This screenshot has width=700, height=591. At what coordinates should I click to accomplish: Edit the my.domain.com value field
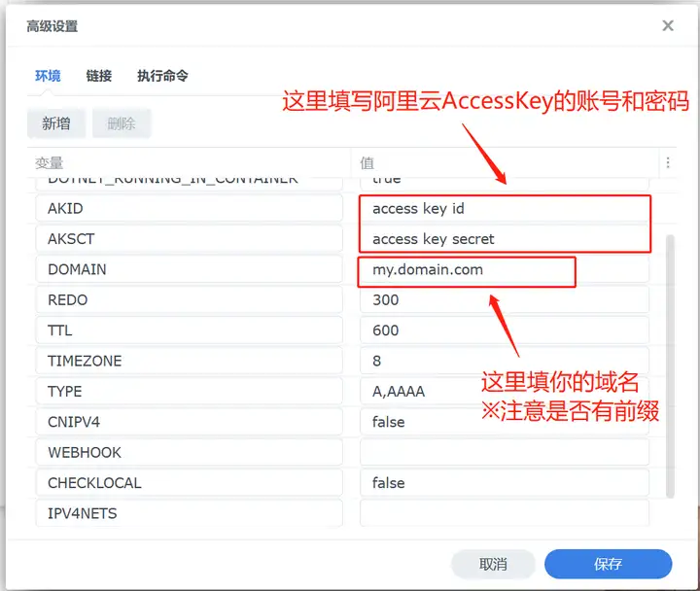coord(504,269)
